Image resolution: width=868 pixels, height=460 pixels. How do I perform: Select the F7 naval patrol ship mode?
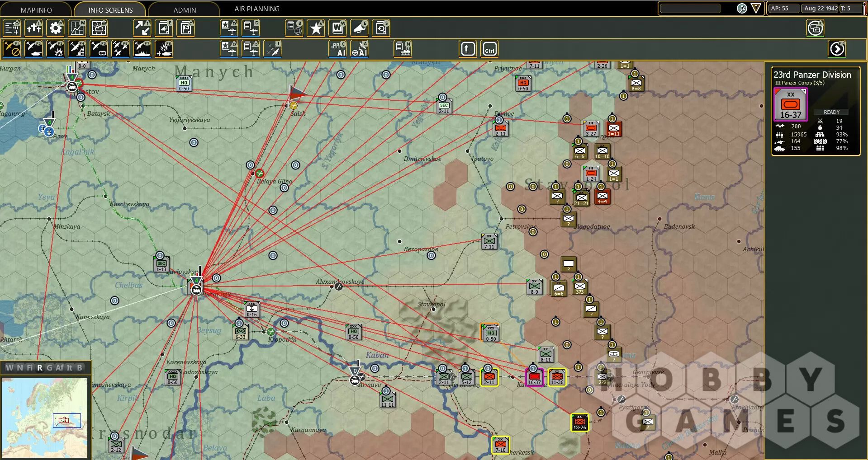coord(142,49)
